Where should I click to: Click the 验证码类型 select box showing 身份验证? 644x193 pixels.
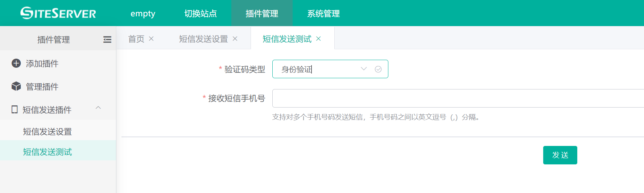319,69
